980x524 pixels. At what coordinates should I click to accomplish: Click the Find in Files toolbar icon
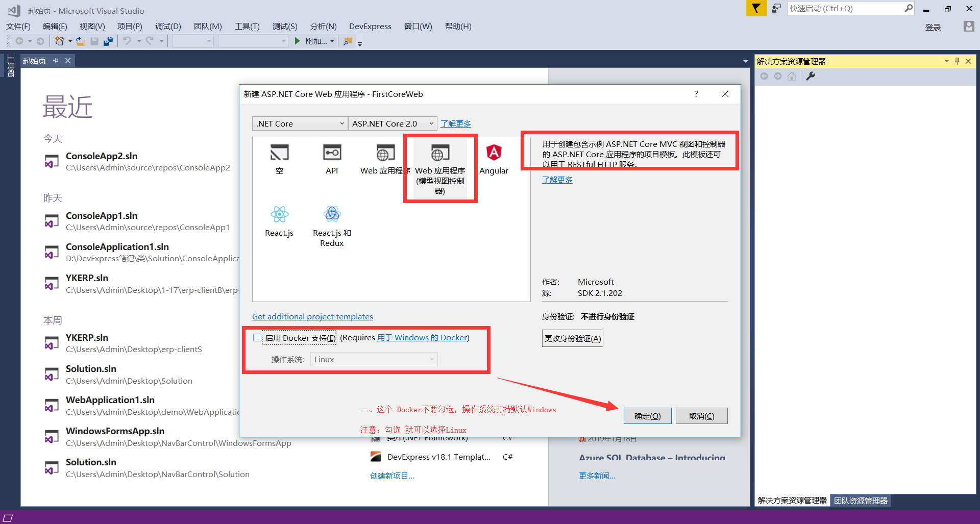click(x=348, y=41)
